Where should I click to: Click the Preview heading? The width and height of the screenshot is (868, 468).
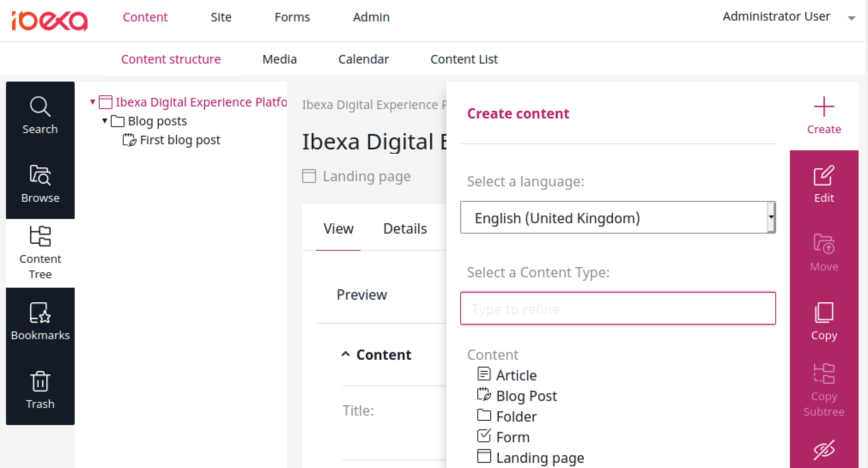coord(362,295)
